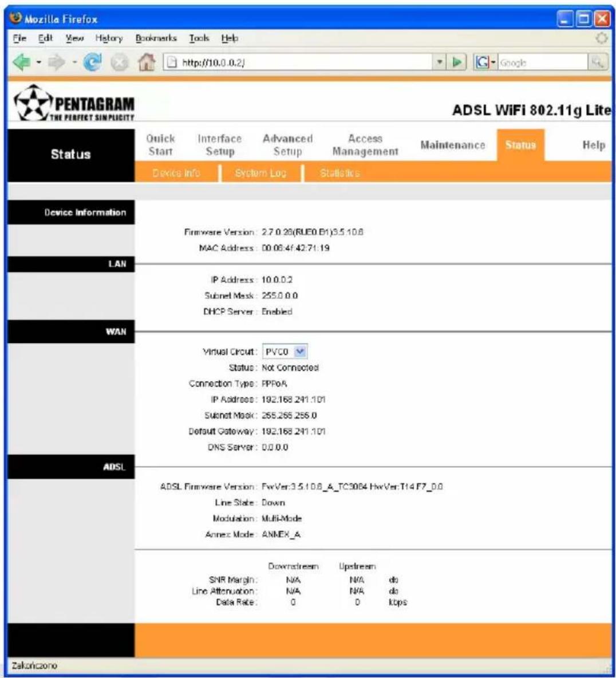Click the ADSL firmware version value
This screenshot has height=678, width=616.
(x=352, y=486)
